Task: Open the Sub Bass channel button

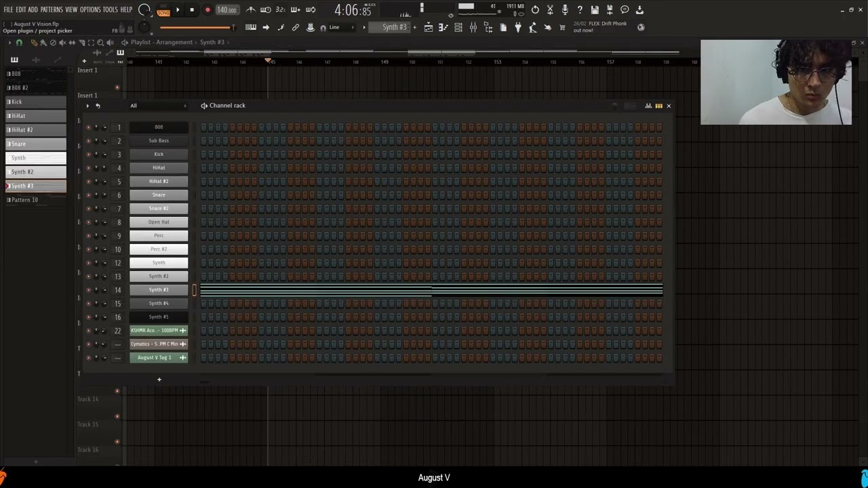Action: tap(159, 140)
